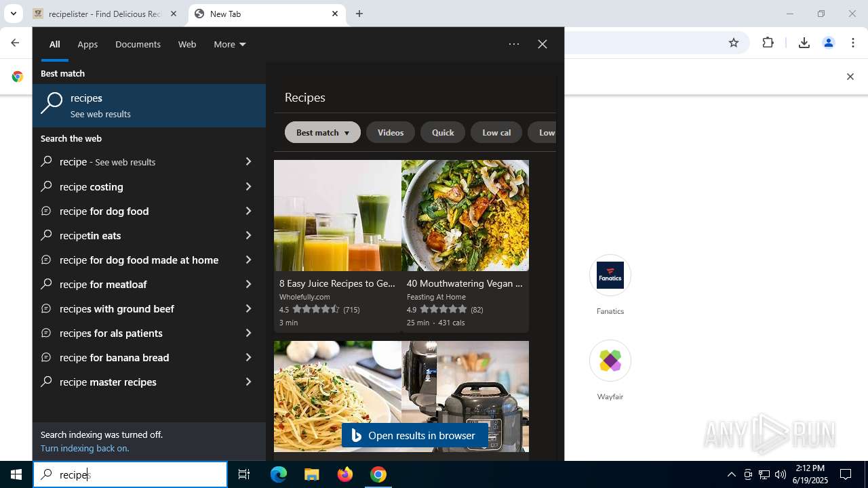Open Task View in the taskbar
868x488 pixels.
244,474
